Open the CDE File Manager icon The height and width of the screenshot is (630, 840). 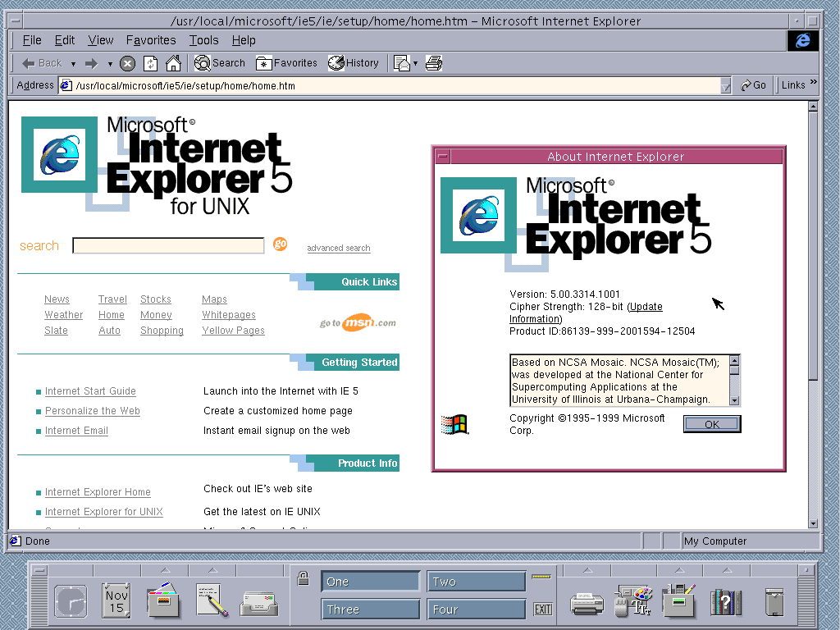click(163, 600)
